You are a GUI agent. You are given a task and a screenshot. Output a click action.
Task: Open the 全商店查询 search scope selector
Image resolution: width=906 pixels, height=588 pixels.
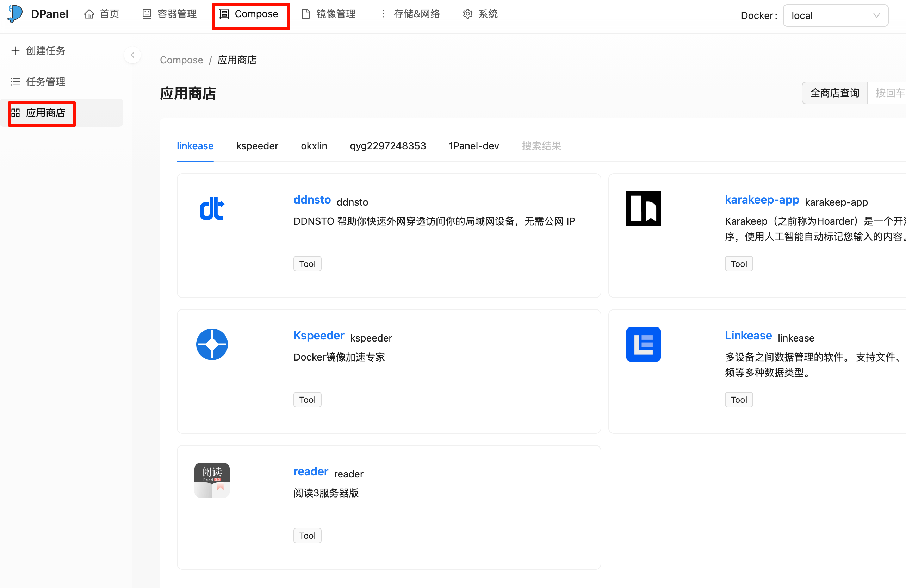pos(835,93)
